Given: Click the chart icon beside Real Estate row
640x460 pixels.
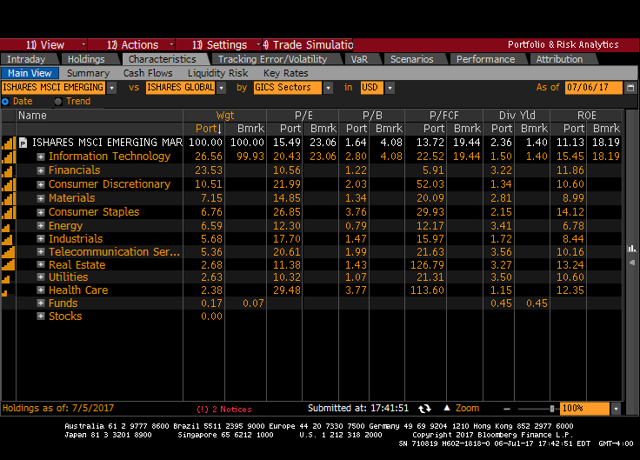Looking at the screenshot, I should click(9, 265).
